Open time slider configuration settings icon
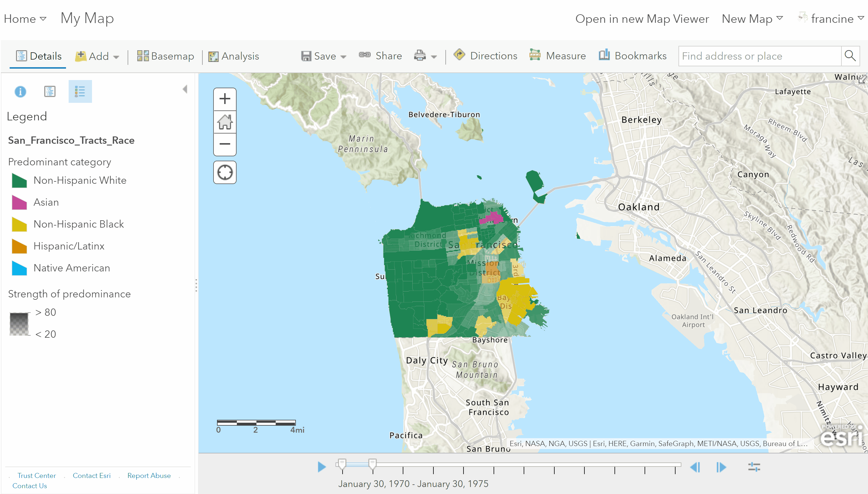Image resolution: width=868 pixels, height=494 pixels. (754, 467)
